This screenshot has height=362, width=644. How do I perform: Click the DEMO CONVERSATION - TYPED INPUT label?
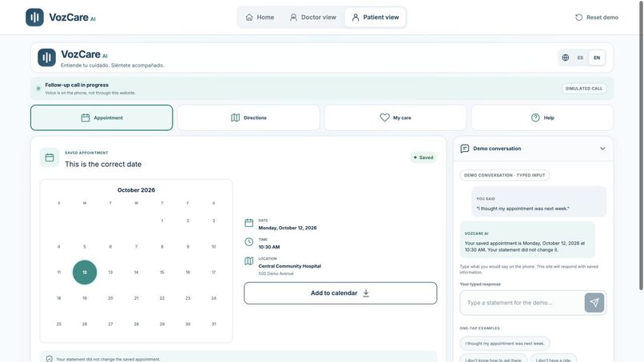[504, 175]
